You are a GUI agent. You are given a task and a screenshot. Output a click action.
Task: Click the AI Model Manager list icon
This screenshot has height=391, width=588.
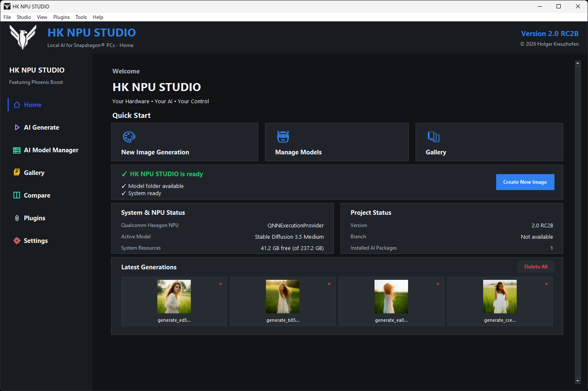(x=17, y=150)
